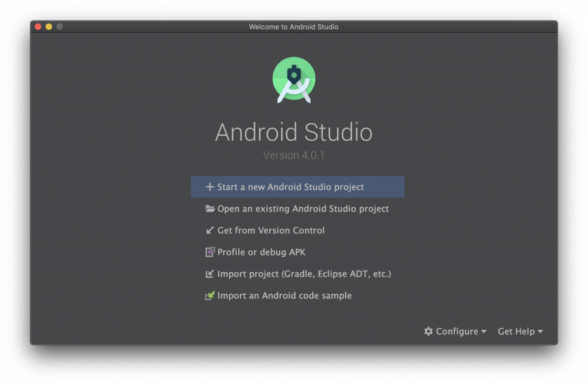Expand the Get Help dropdown

520,332
